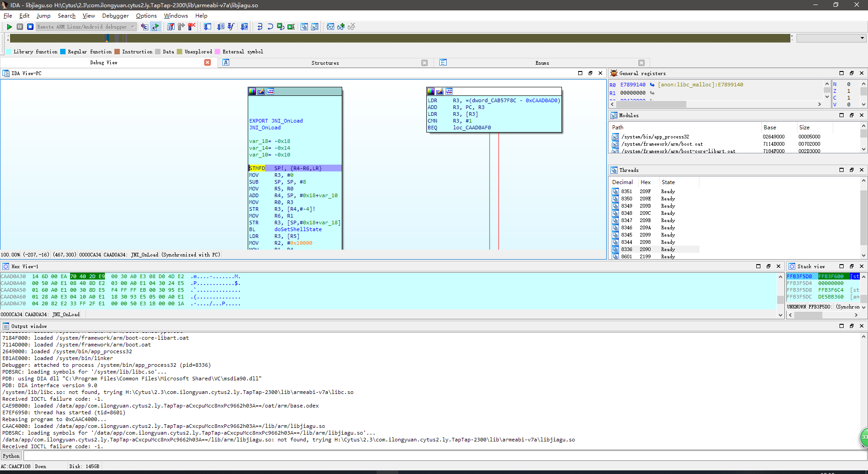Screen dimensions: 868x474
Task: Terminate the process with the stop icon
Action: [x=30, y=27]
